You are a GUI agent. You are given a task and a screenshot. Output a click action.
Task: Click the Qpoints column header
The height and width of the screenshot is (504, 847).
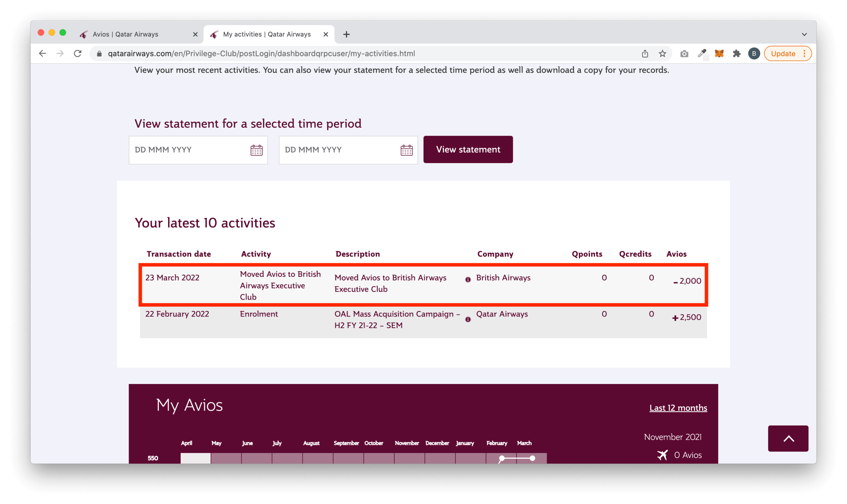586,254
